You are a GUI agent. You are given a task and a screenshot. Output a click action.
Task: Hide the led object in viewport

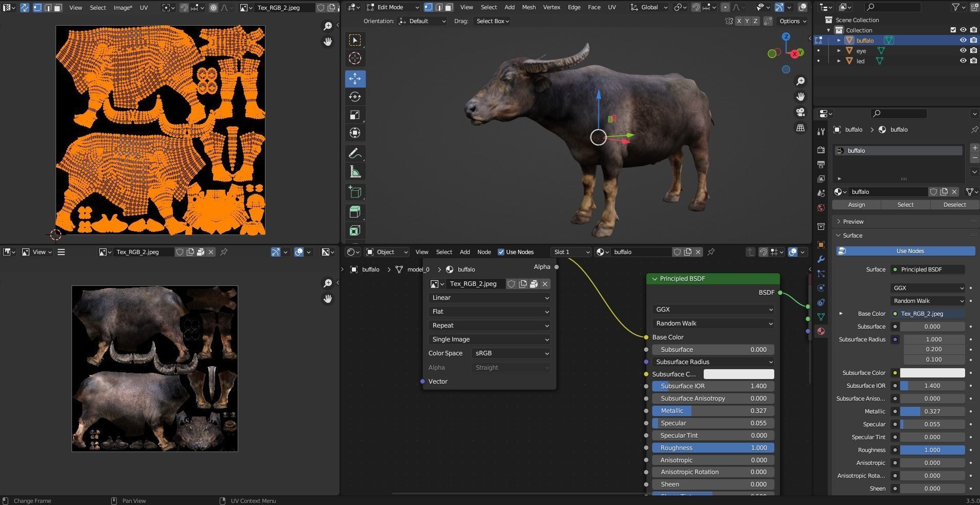point(963,61)
